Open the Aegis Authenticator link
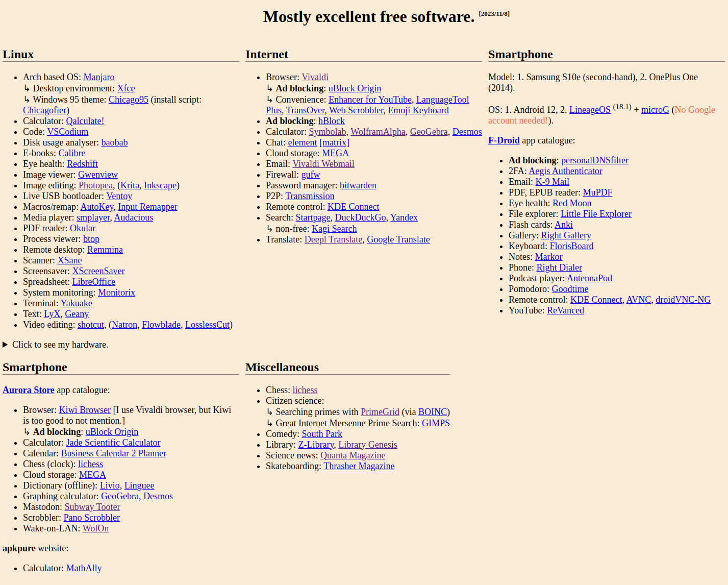 click(x=566, y=171)
